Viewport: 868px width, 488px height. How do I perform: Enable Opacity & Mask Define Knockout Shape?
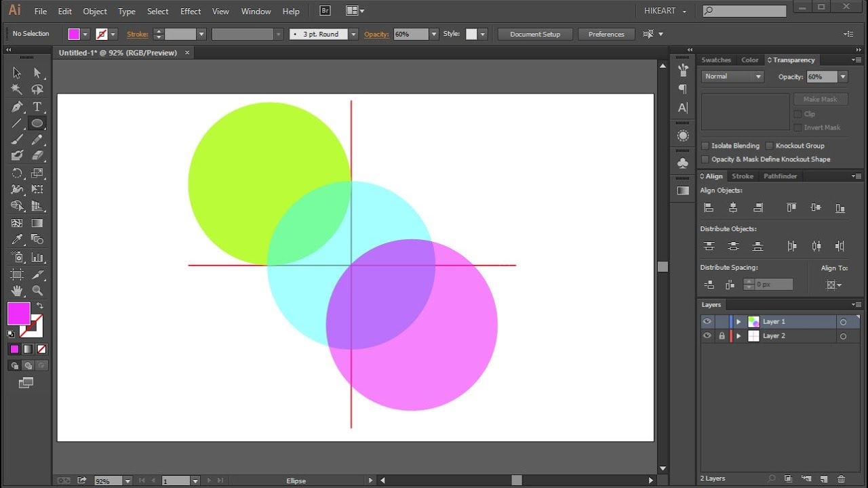click(x=705, y=159)
